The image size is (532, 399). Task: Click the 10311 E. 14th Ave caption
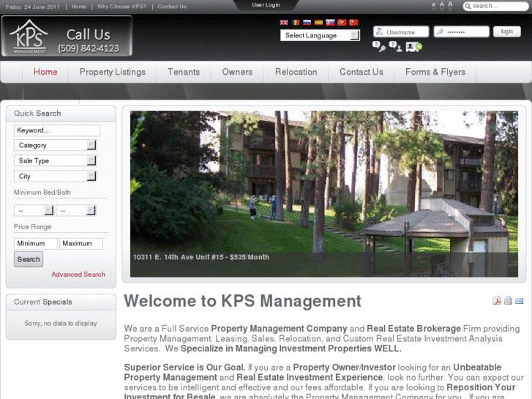click(x=201, y=257)
